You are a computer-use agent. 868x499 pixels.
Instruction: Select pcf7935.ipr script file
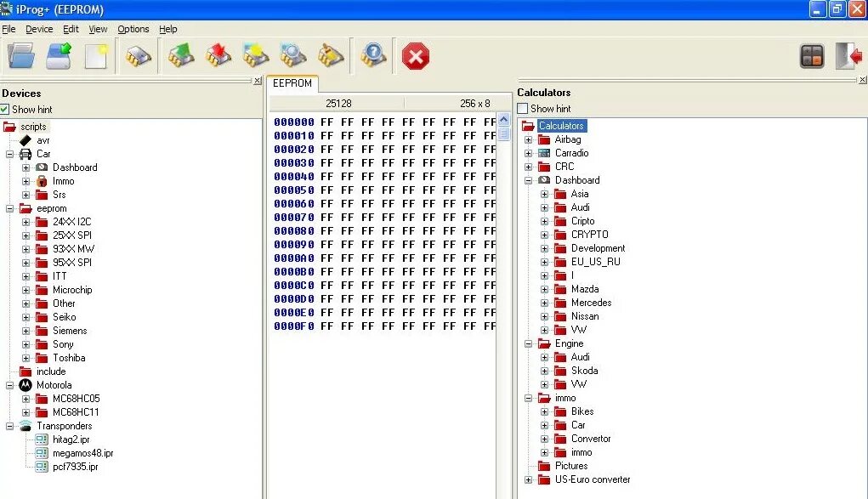click(76, 467)
